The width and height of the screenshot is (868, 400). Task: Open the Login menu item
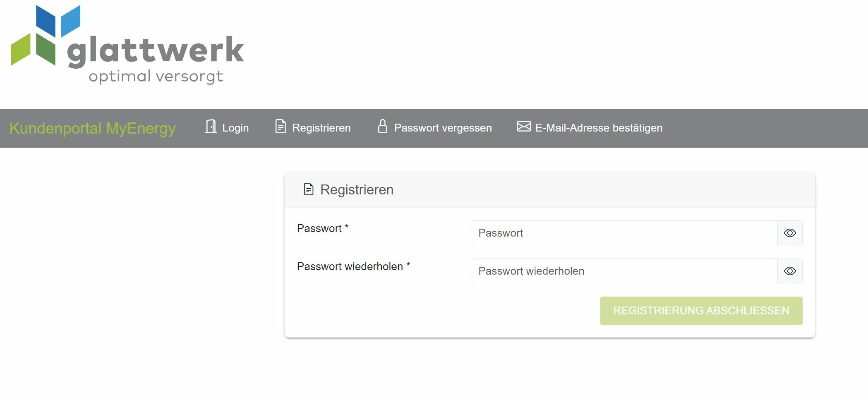(235, 128)
